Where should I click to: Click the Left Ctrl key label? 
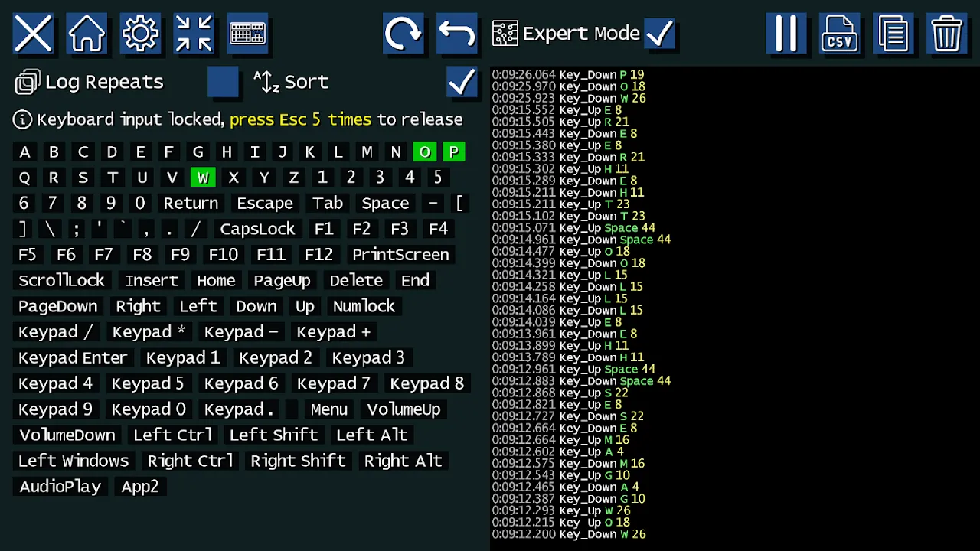click(x=172, y=435)
